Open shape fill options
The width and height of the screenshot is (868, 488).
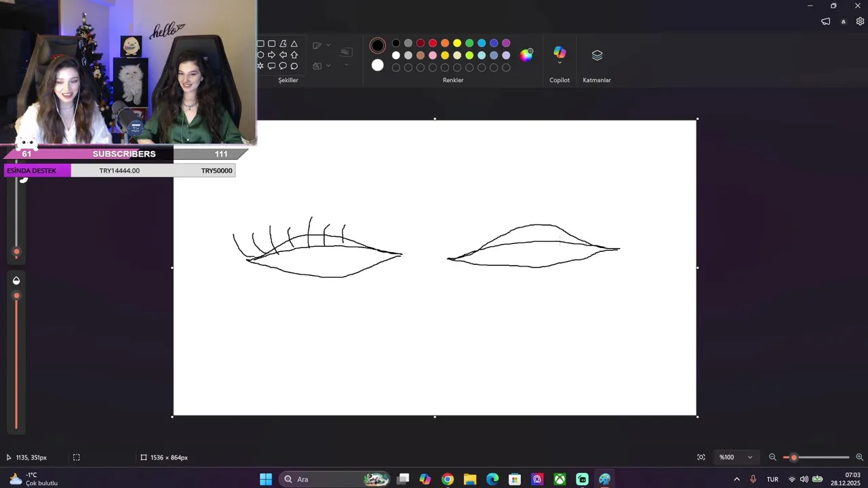317,66
